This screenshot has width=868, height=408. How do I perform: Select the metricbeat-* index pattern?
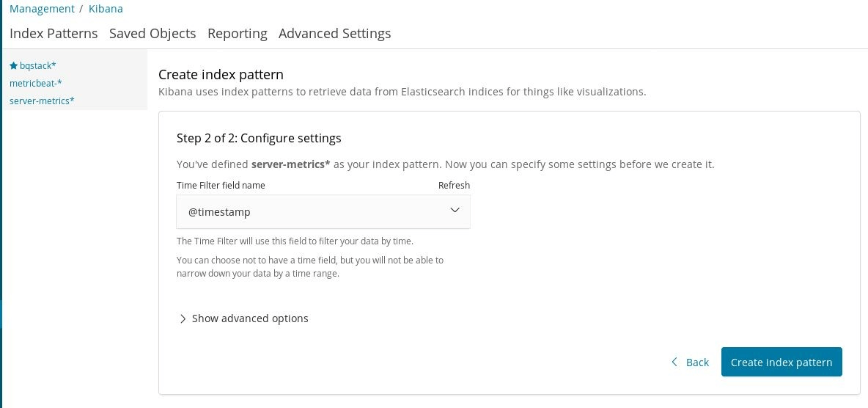(35, 83)
